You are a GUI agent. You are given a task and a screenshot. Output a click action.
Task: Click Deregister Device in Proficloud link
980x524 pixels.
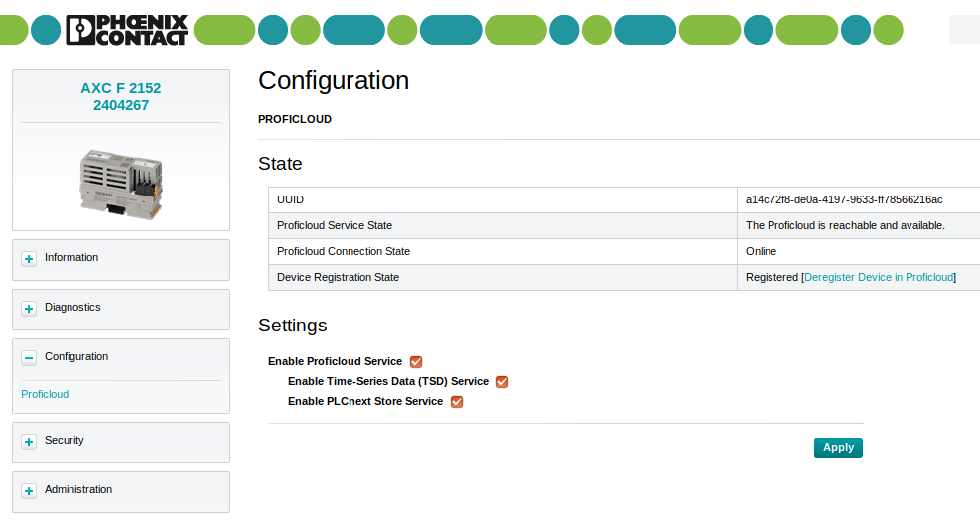pos(879,277)
